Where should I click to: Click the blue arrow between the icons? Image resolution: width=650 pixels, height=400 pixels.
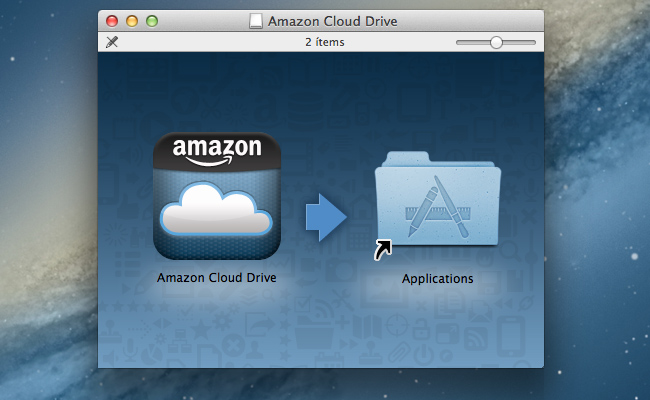coord(324,217)
